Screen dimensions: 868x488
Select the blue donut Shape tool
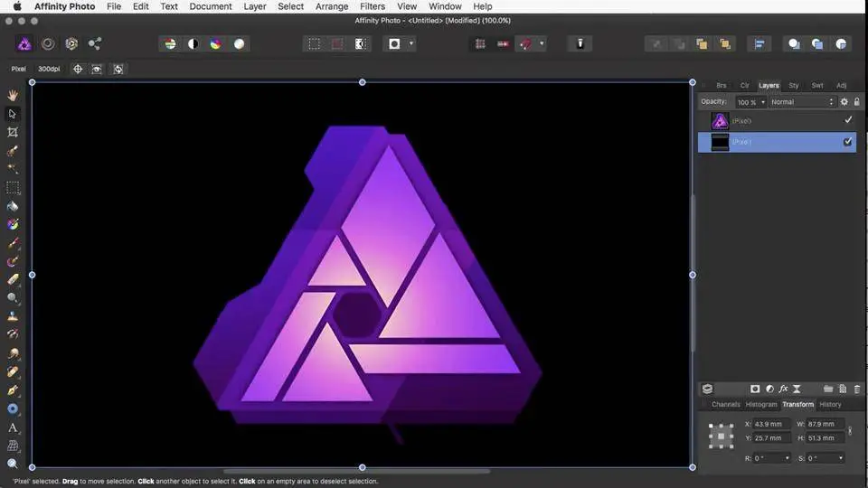[13, 408]
